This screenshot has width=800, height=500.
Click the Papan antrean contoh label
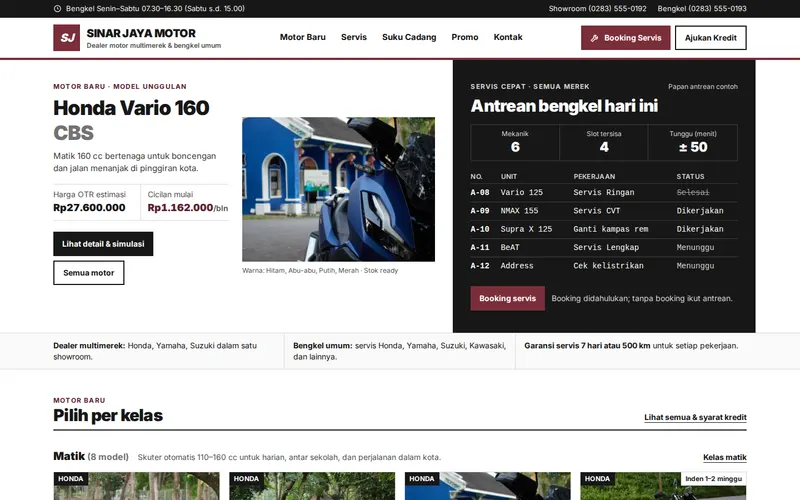(x=703, y=87)
